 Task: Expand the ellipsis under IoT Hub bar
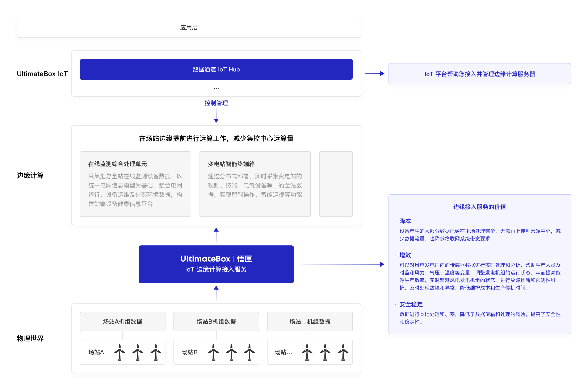click(216, 88)
